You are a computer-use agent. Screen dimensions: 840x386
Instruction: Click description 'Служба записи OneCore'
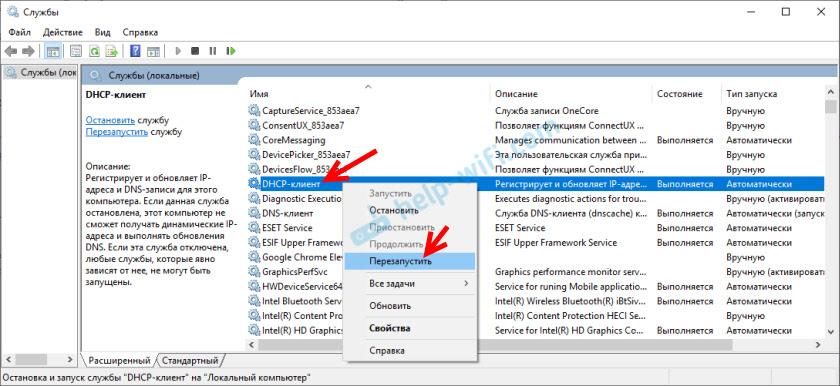(x=546, y=111)
